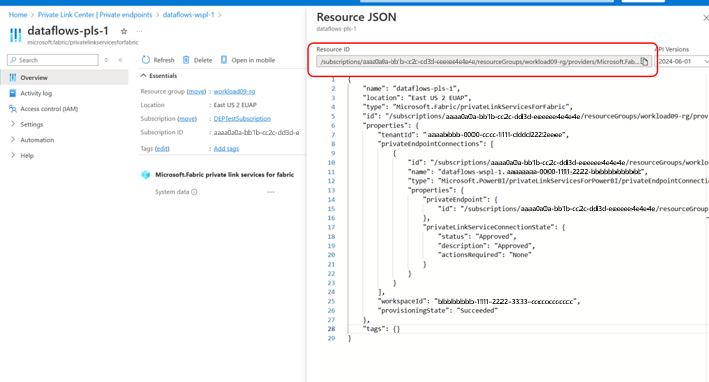This screenshot has height=382, width=709.
Task: Click the Access control people icon
Action: pyautogui.click(x=13, y=108)
